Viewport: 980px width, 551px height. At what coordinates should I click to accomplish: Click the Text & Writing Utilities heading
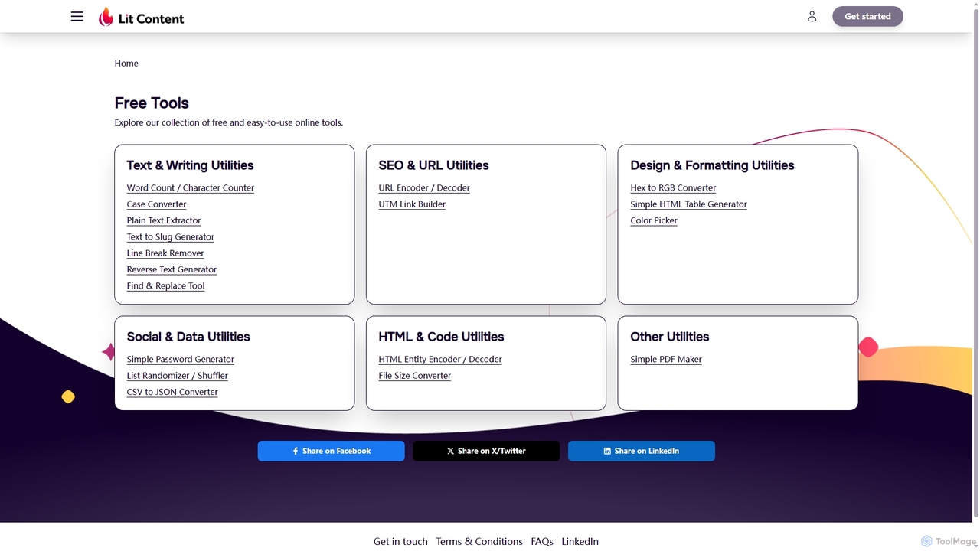pos(190,165)
